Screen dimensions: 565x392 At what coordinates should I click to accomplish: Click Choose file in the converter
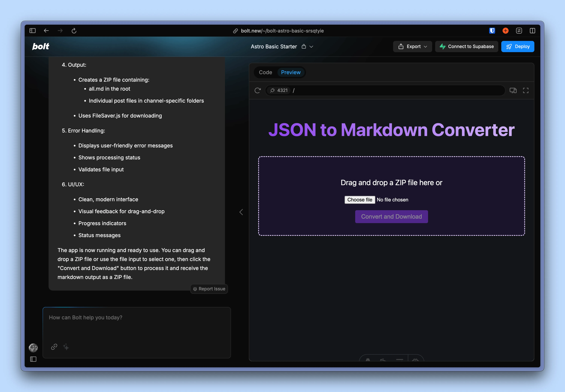coord(360,200)
